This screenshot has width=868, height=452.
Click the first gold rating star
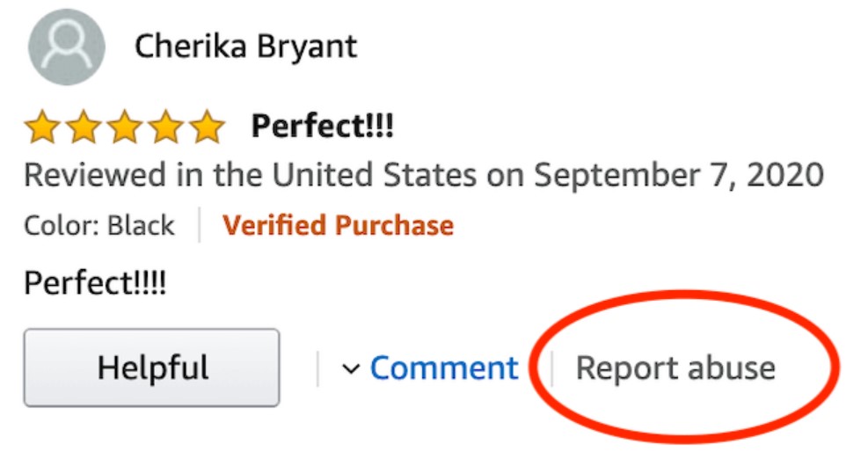click(41, 128)
